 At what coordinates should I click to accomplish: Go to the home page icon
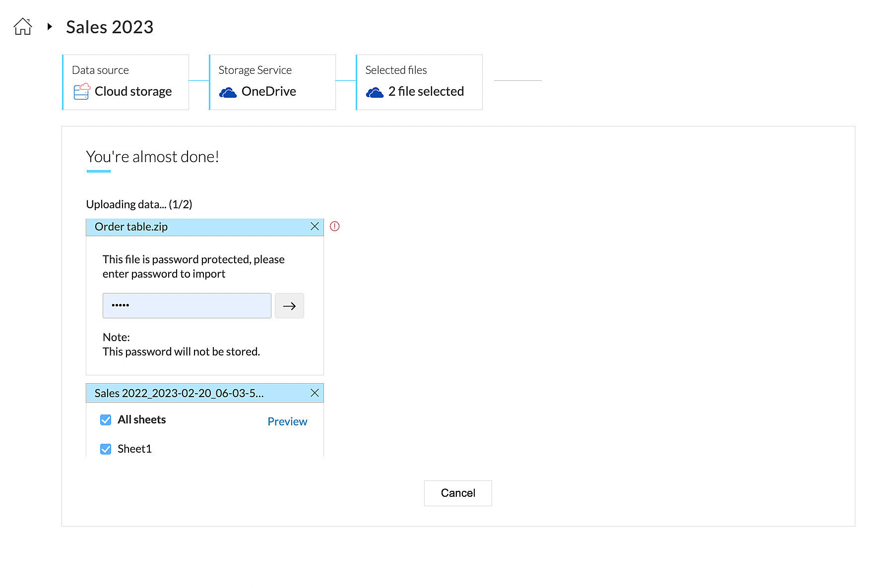tap(23, 26)
